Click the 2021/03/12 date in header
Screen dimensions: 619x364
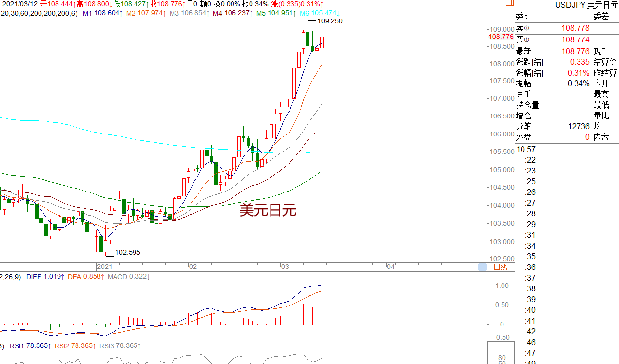pyautogui.click(x=20, y=4)
